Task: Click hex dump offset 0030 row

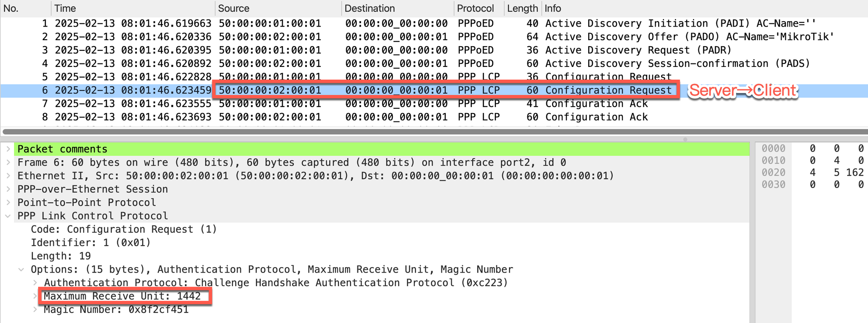Action: click(773, 185)
